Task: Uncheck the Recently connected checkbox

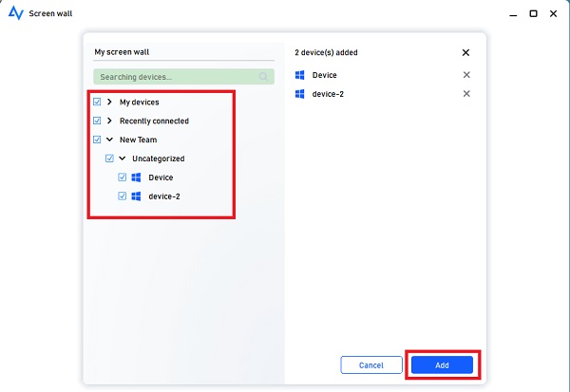Action: point(97,121)
